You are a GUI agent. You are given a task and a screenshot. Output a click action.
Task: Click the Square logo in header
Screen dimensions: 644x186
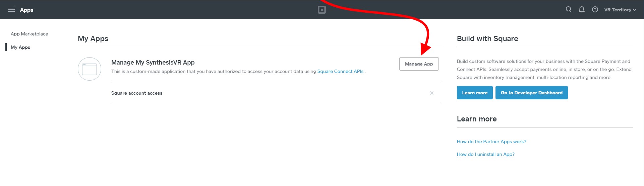[321, 10]
